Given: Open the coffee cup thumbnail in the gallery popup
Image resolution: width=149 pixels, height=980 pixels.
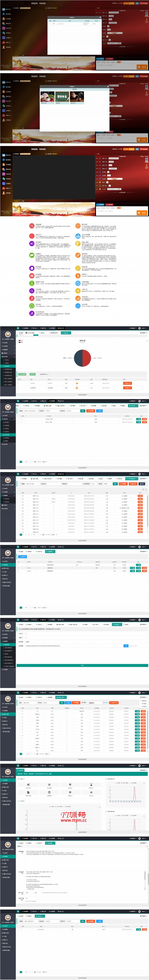Looking at the screenshot, I should point(47,96).
